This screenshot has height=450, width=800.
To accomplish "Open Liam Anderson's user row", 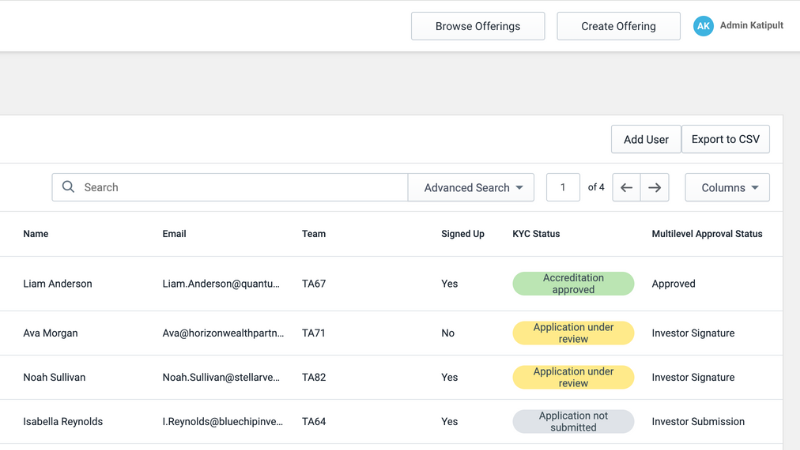I will (x=58, y=284).
